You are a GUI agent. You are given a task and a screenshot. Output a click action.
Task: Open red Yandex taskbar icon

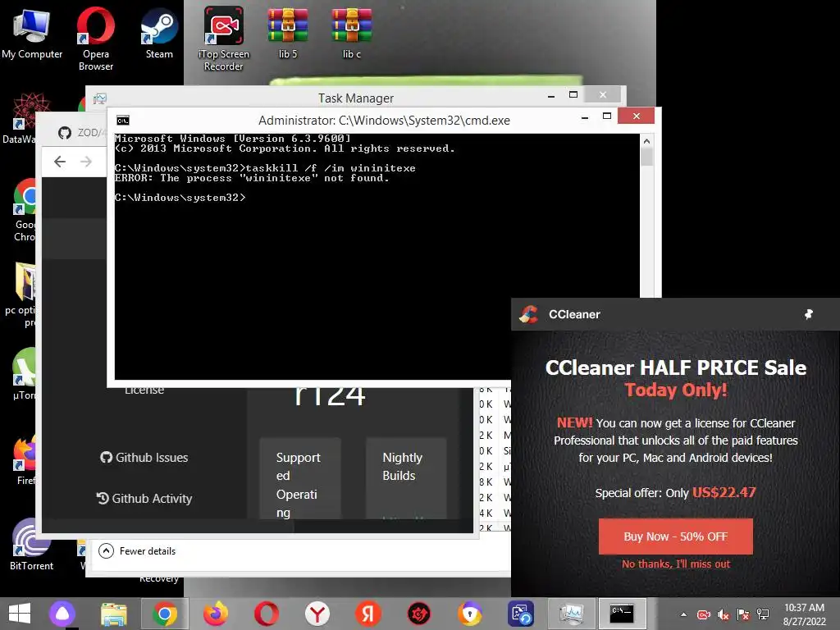click(368, 614)
